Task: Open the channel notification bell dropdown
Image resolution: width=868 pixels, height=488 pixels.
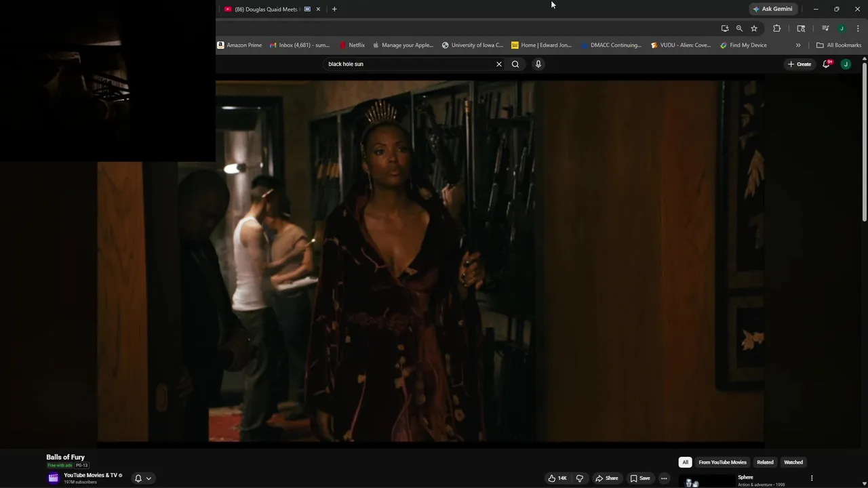Action: tap(143, 478)
